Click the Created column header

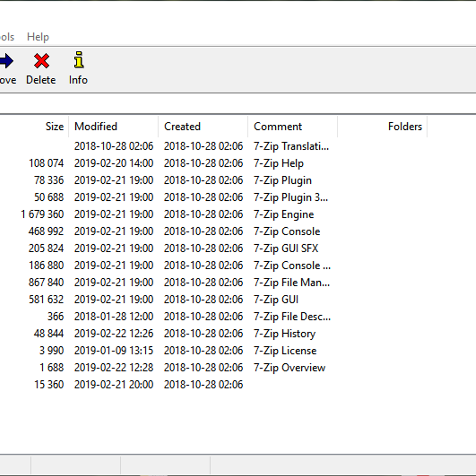(182, 127)
